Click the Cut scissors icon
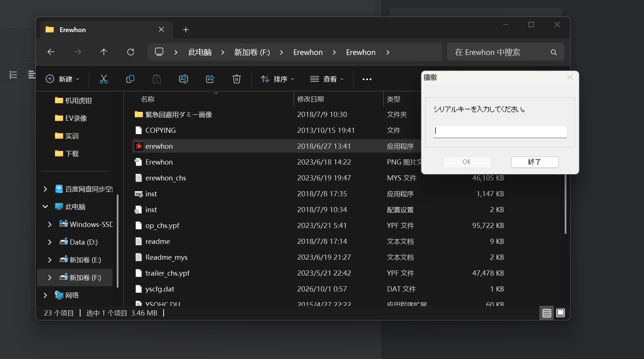The width and height of the screenshot is (644, 359). (x=104, y=79)
